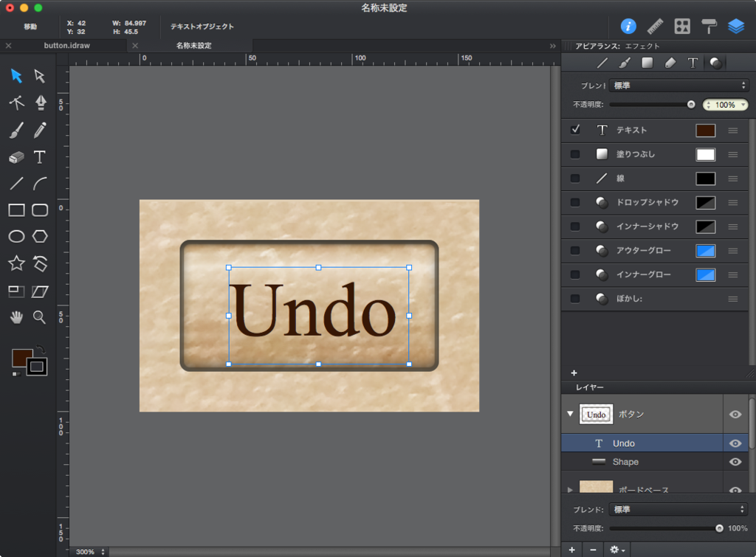
Task: Open the text T effects tab
Action: pyautogui.click(x=693, y=63)
